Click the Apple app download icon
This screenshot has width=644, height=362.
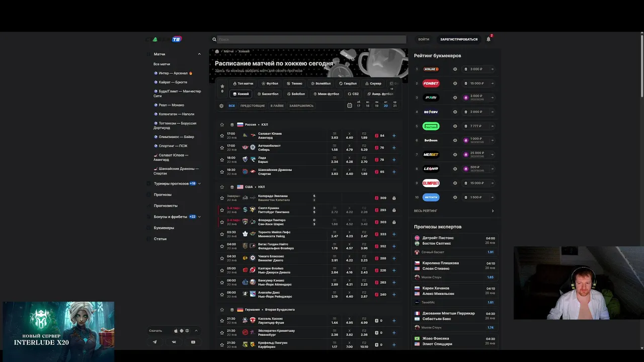[176, 331]
